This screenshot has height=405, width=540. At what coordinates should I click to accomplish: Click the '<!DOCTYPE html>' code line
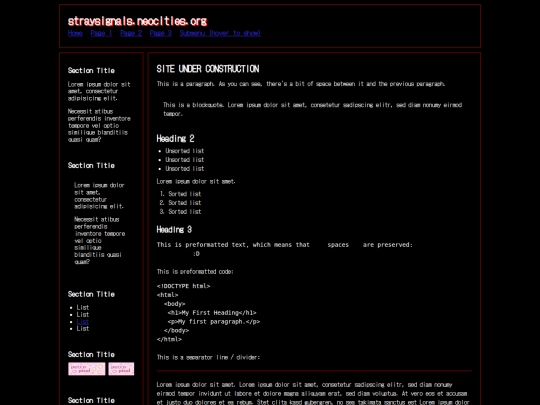tap(183, 286)
